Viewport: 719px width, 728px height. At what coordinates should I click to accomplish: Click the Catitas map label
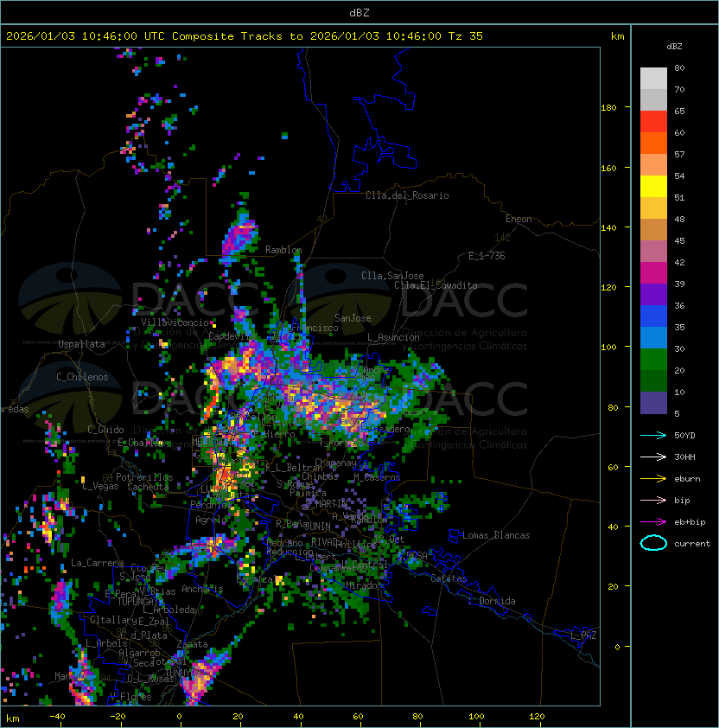(x=449, y=578)
